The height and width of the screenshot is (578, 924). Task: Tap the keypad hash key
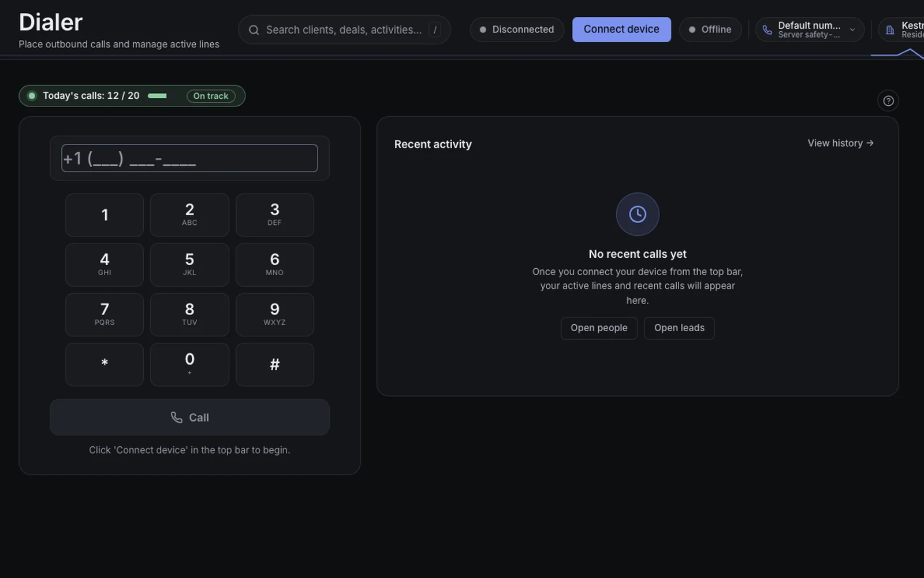275,365
